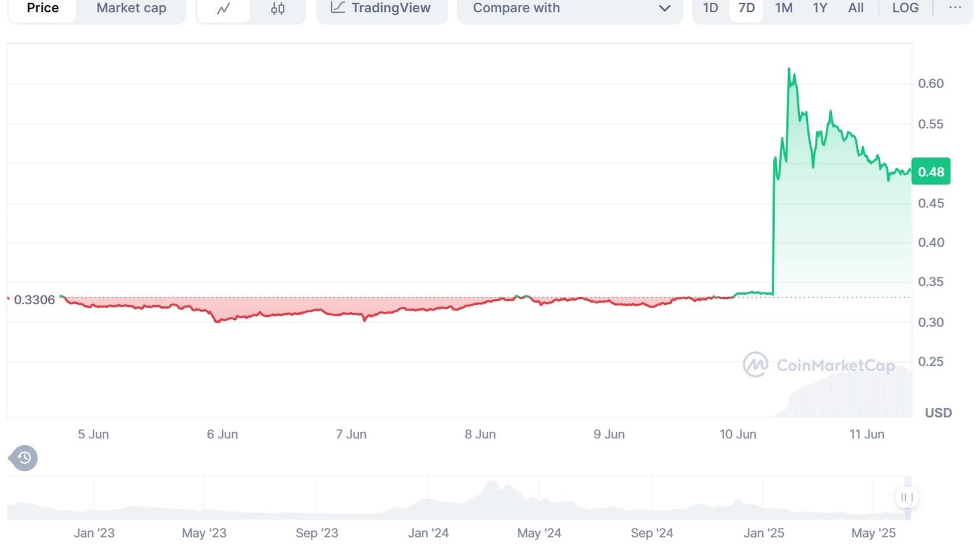Switch to the Price tab
The width and height of the screenshot is (980, 551).
(43, 9)
